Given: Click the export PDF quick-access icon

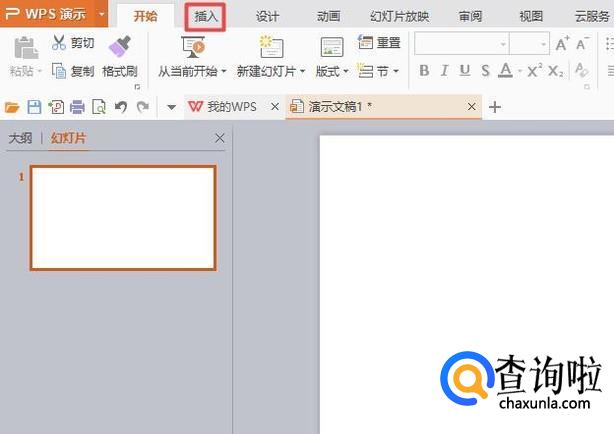Looking at the screenshot, I should 56,107.
